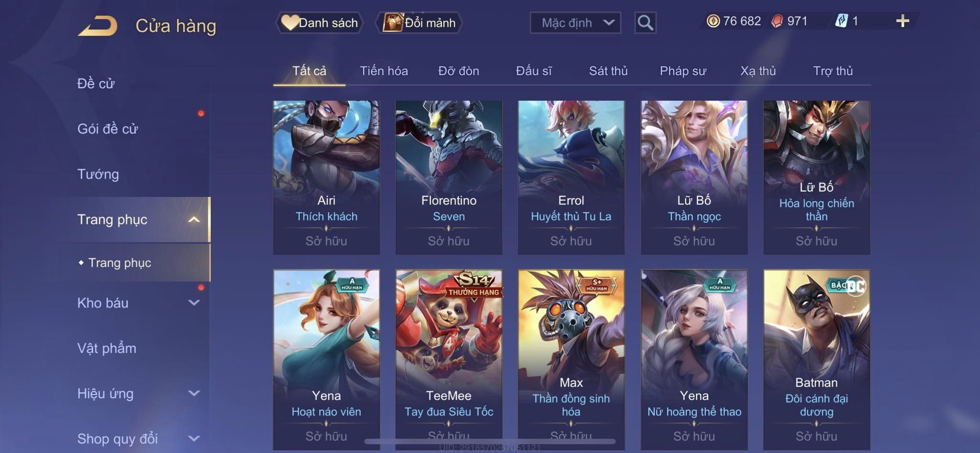The width and height of the screenshot is (980, 453).
Task: Open Gói đề cử in sidebar
Action: pos(108,129)
